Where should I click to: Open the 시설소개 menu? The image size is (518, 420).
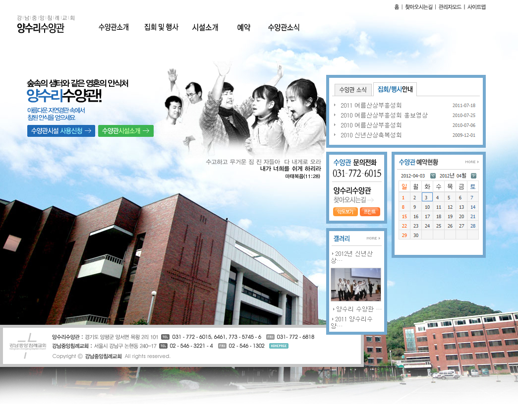coord(205,27)
